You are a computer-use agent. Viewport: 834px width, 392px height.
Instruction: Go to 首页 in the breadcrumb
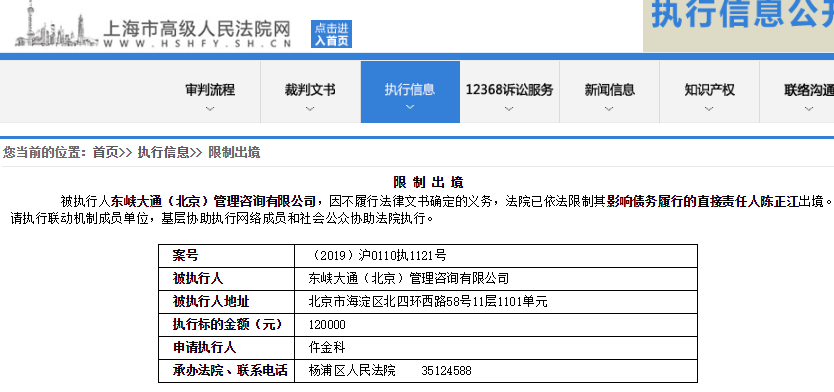(x=105, y=153)
